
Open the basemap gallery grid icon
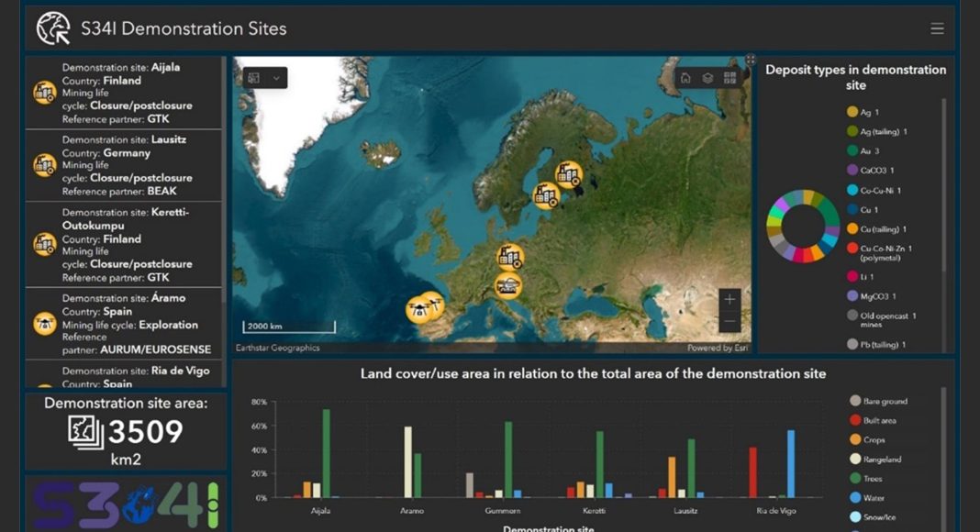click(730, 78)
